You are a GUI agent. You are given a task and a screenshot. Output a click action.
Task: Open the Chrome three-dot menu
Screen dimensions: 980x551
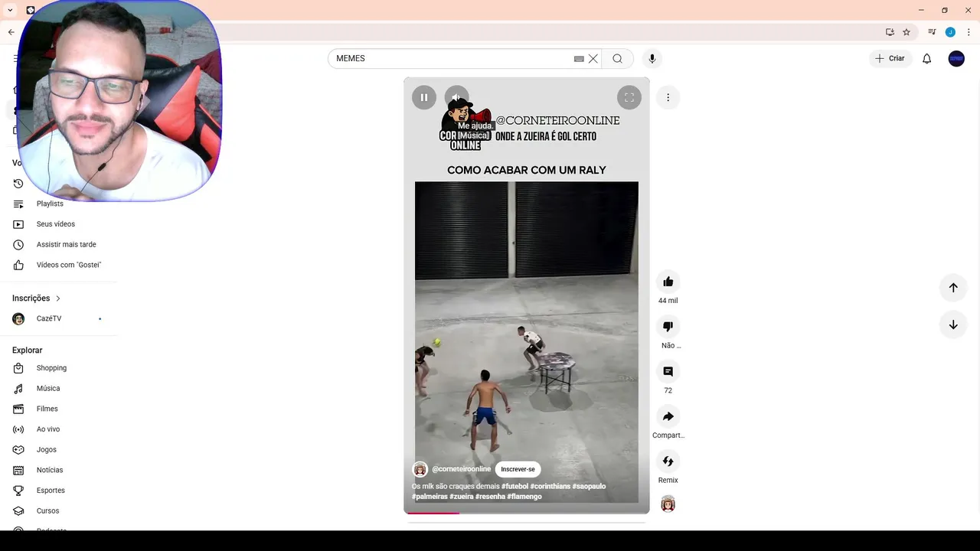pyautogui.click(x=969, y=32)
